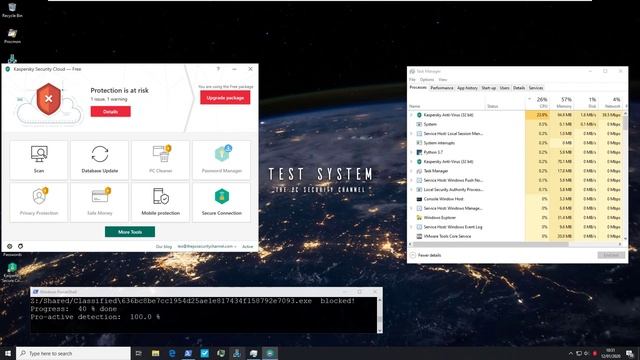
Task: Click the Python 3.7 process icon
Action: pos(419,152)
